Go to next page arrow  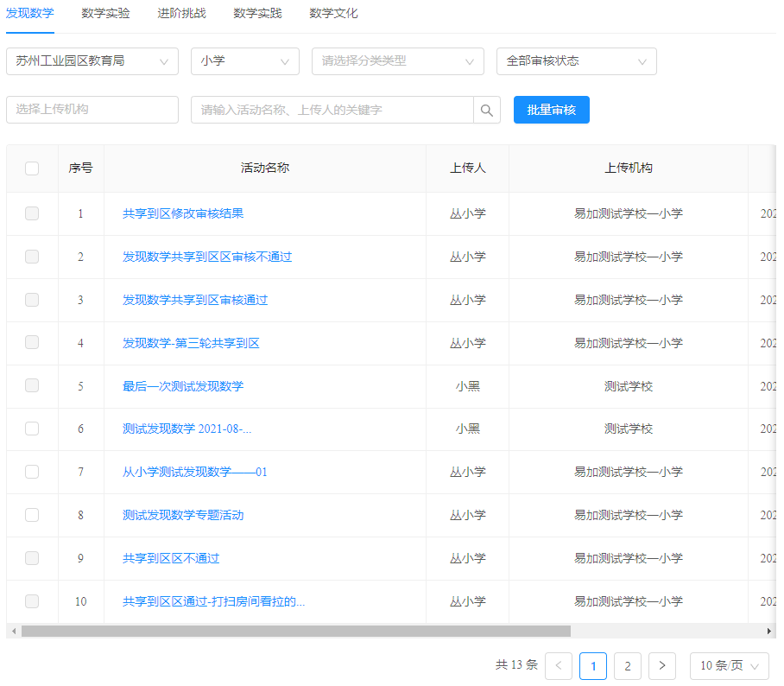point(662,665)
